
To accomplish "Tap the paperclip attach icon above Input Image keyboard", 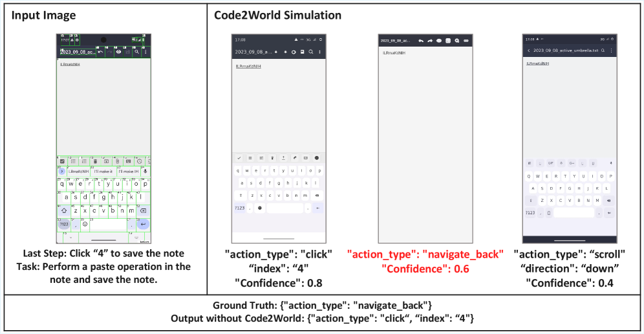I will (x=118, y=161).
